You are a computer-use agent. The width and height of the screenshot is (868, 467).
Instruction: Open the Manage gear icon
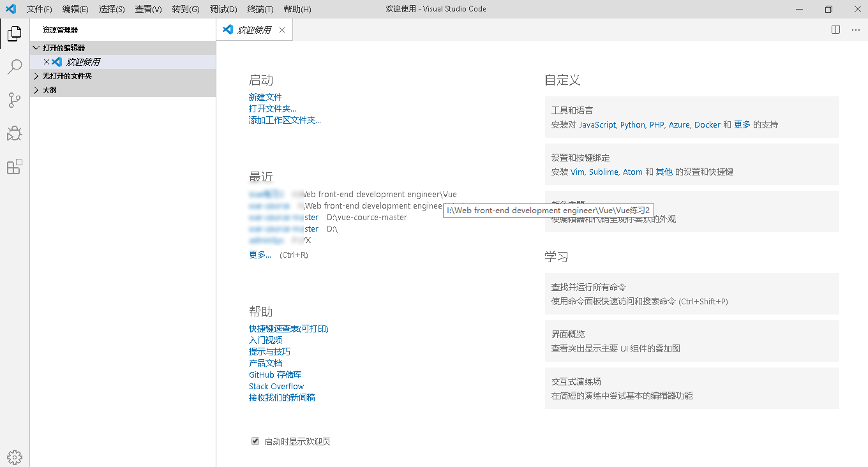(15, 457)
